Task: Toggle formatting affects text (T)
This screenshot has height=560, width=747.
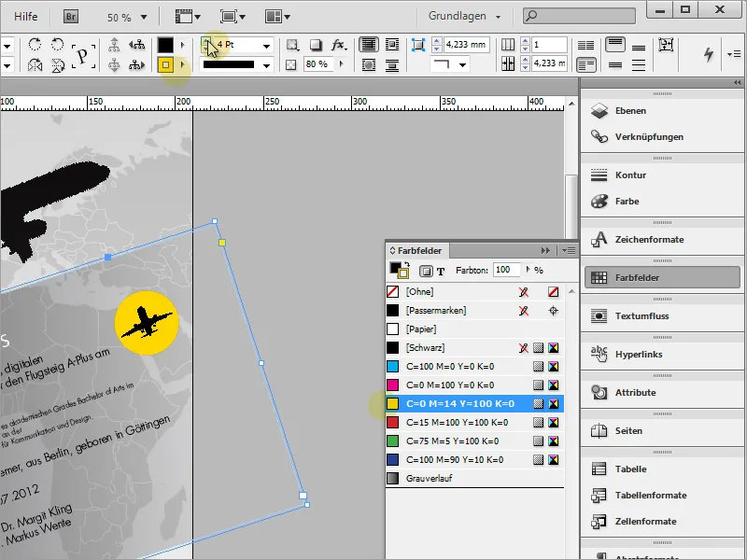Action: click(441, 272)
